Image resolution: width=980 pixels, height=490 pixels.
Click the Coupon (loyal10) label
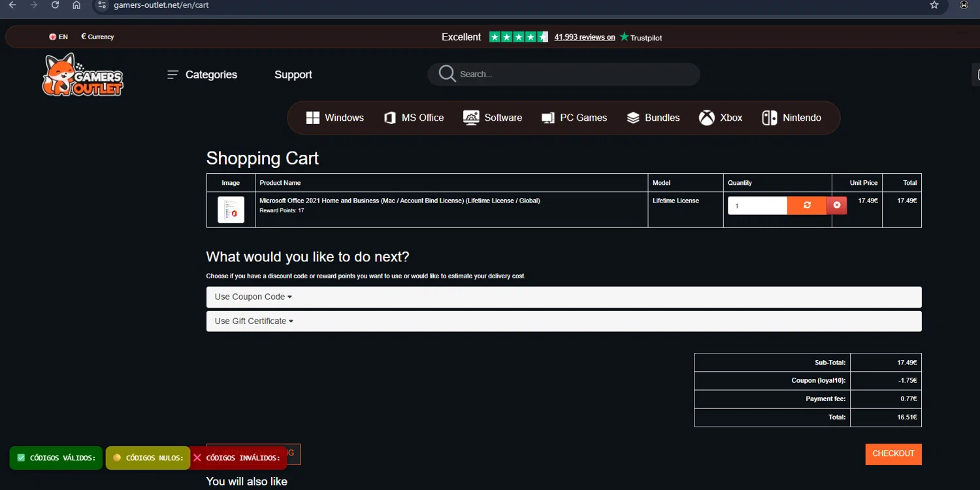click(x=818, y=380)
